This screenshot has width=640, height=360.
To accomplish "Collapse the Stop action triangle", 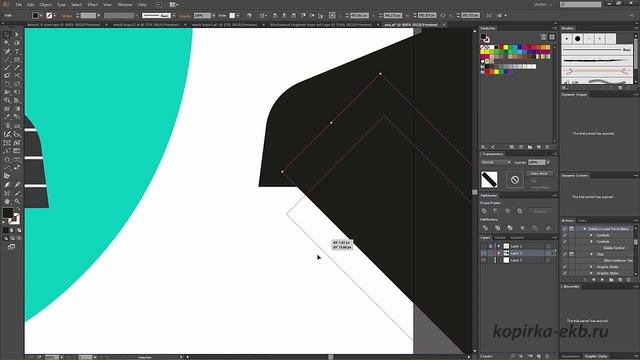I will 591,254.
